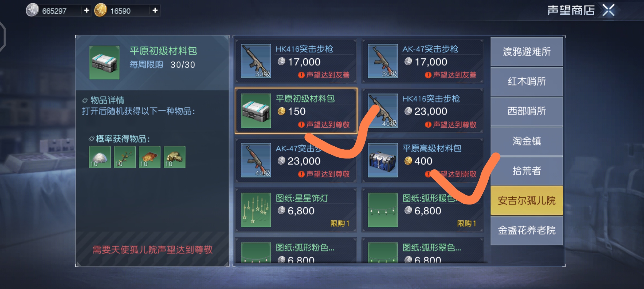
Task: Choose the 平原高级材料包 priced 400
Action: [423, 161]
